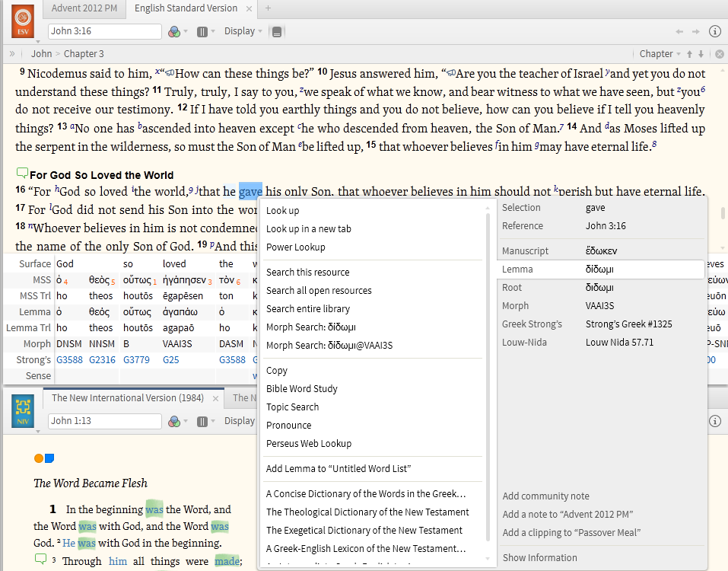Switch to the Advent 2012 PM tab
This screenshot has width=728, height=571.
pyautogui.click(x=84, y=8)
